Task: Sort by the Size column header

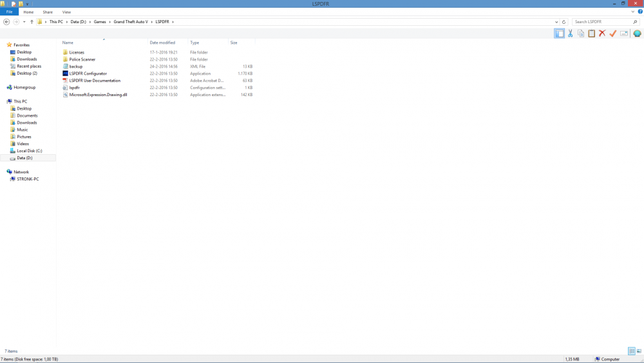Action: [x=234, y=43]
